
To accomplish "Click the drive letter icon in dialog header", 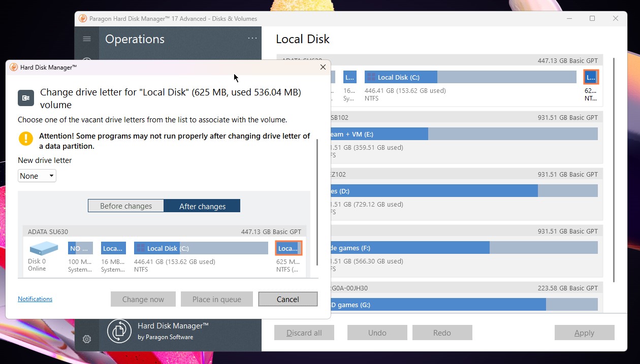I will click(25, 97).
